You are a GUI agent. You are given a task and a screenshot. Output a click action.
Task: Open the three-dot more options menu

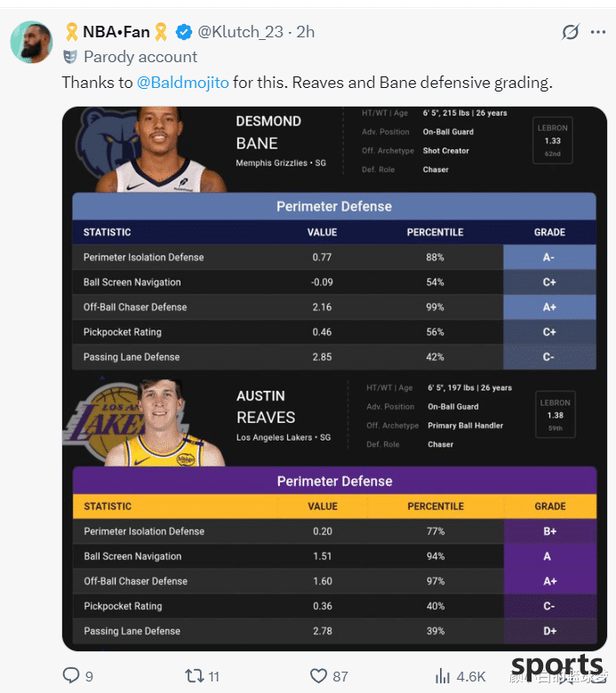click(598, 32)
